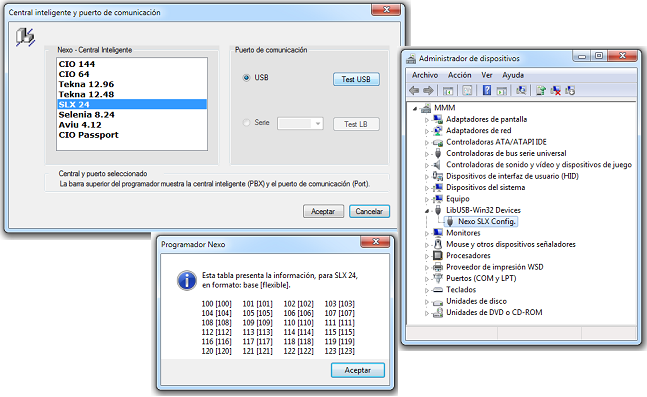Select the USB radio button

tap(246, 78)
